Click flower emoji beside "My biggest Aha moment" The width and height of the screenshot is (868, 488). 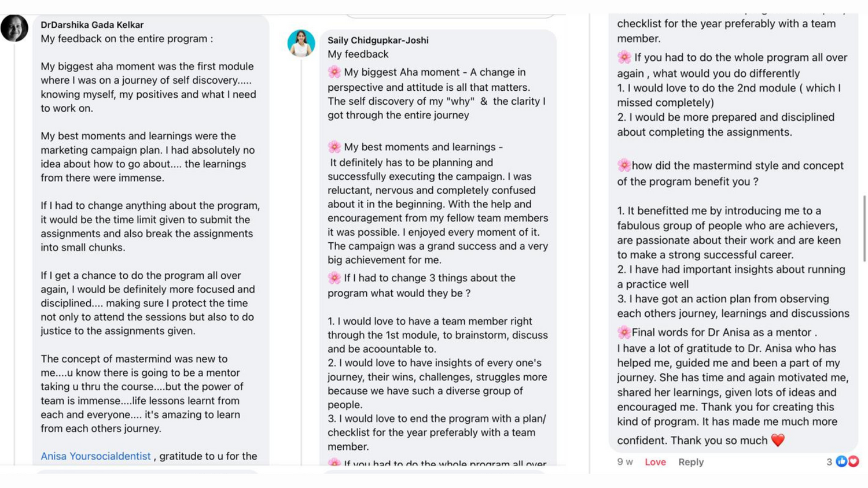pyautogui.click(x=334, y=72)
